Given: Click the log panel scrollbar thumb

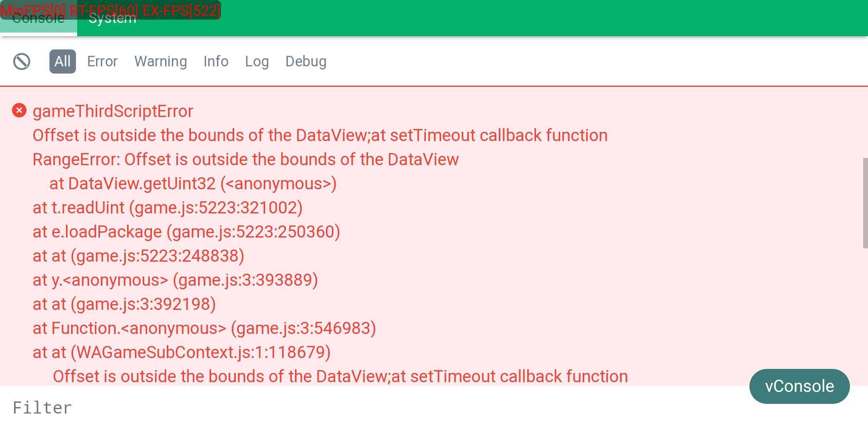Looking at the screenshot, I should point(865,203).
